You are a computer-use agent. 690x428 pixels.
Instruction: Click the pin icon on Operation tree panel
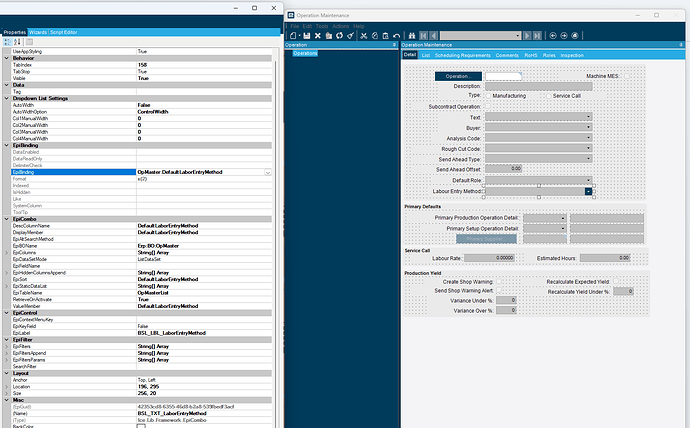coord(394,45)
